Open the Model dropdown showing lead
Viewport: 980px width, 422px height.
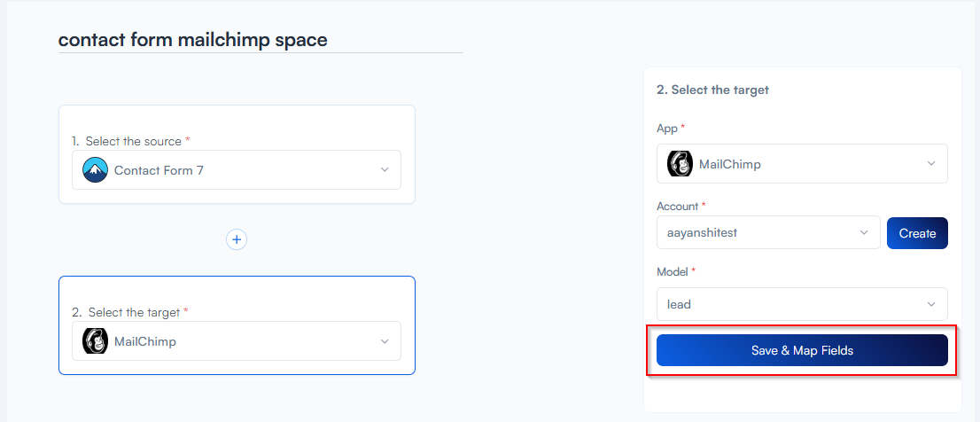(x=801, y=304)
